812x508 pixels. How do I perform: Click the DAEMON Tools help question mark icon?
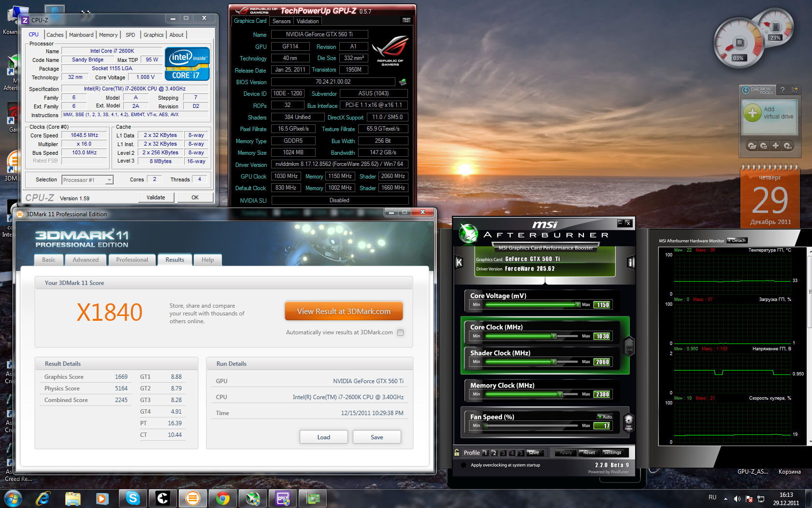(782, 90)
